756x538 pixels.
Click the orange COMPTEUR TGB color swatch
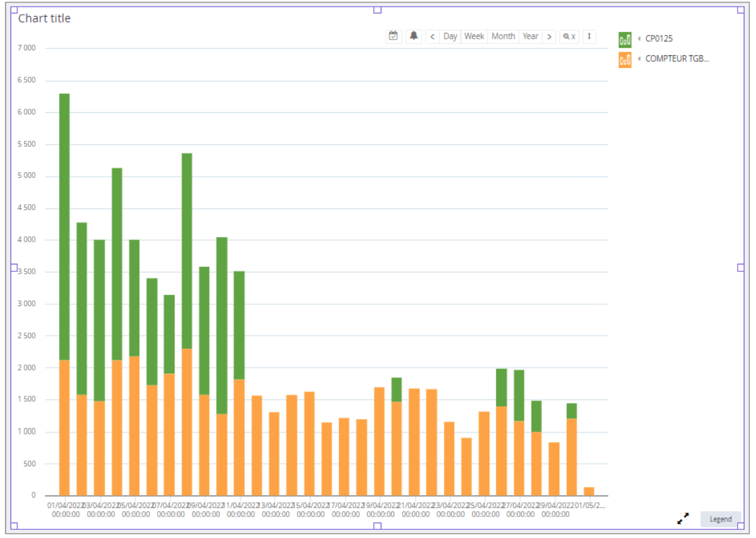625,60
